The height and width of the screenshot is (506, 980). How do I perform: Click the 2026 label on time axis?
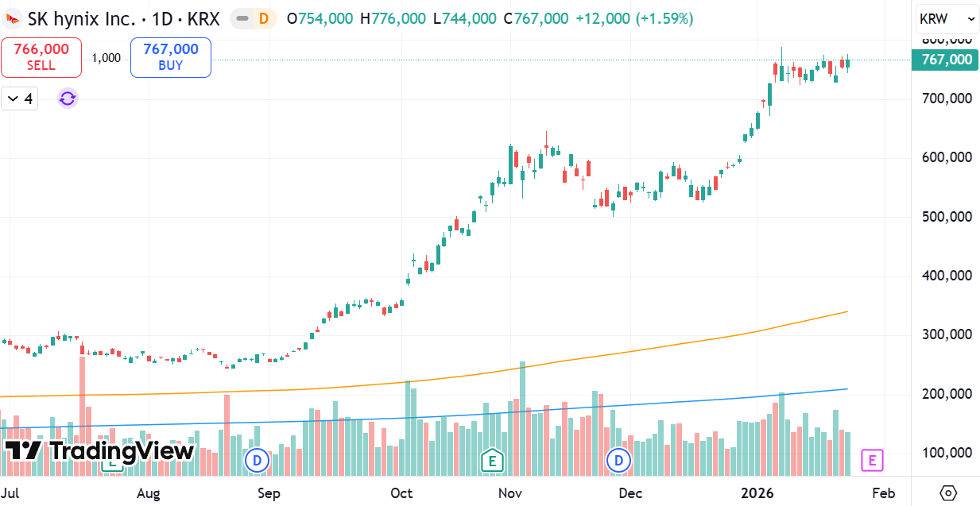(757, 493)
